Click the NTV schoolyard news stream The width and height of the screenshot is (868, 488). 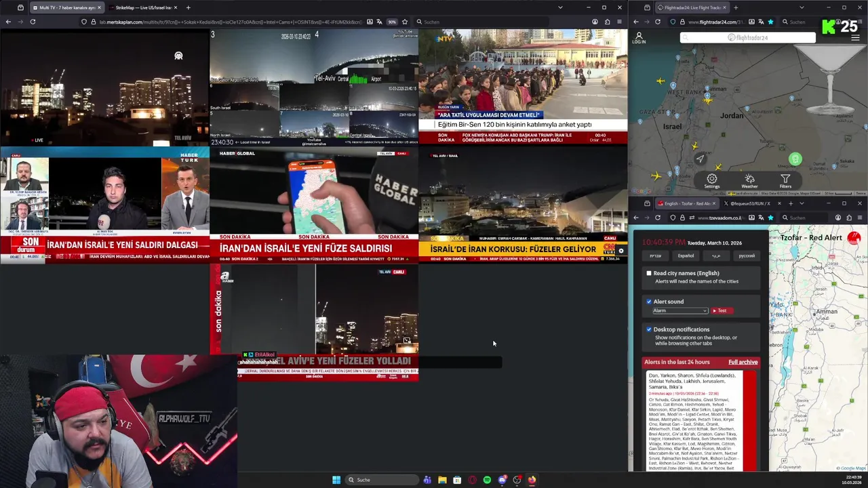pyautogui.click(x=523, y=88)
